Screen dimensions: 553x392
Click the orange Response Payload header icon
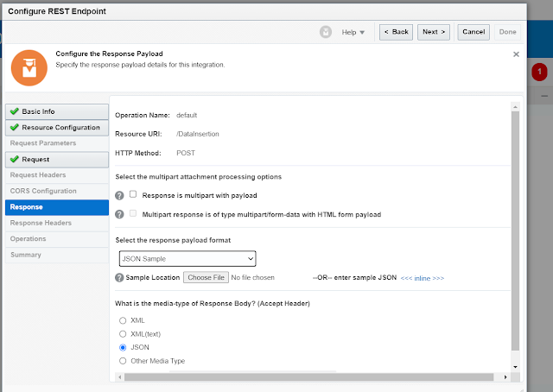tap(31, 67)
